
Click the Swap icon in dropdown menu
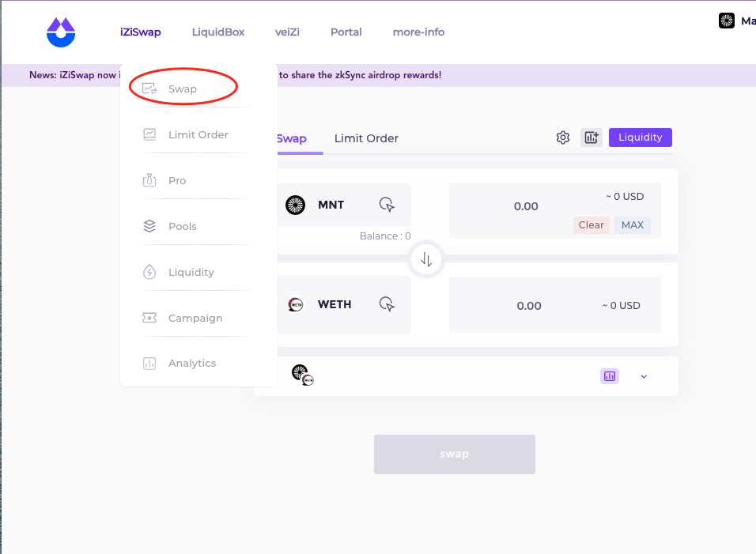pyautogui.click(x=149, y=89)
